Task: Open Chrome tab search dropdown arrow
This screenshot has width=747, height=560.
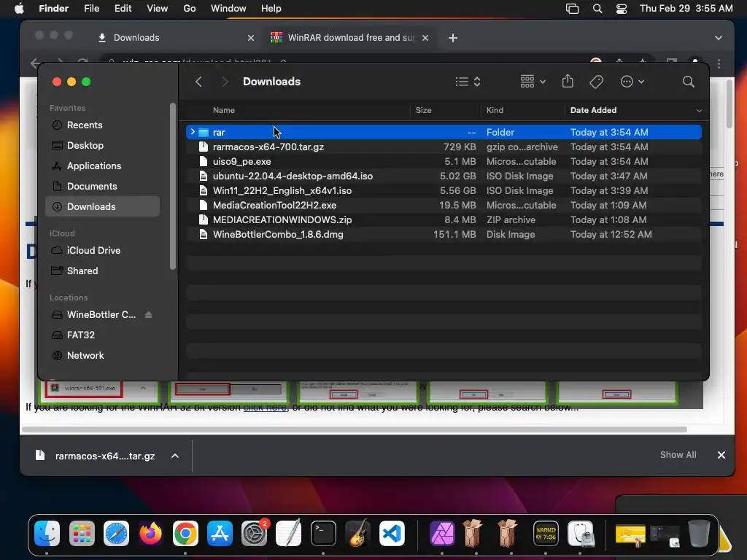Action: pyautogui.click(x=719, y=38)
